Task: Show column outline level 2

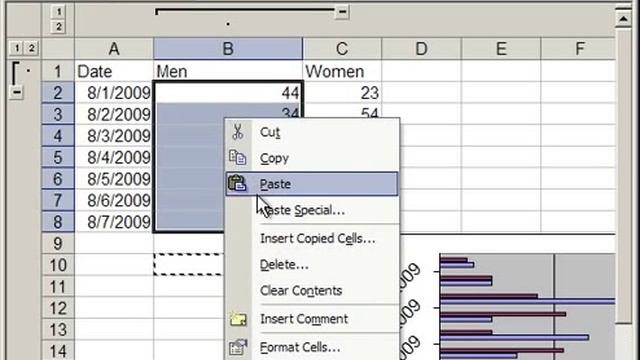Action: tap(58, 27)
